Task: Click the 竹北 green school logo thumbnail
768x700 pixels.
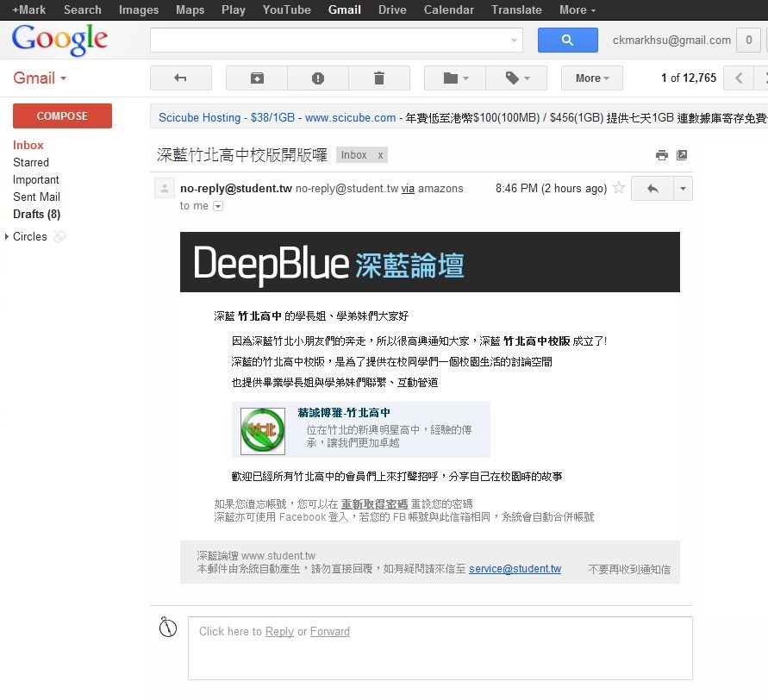Action: pyautogui.click(x=263, y=431)
